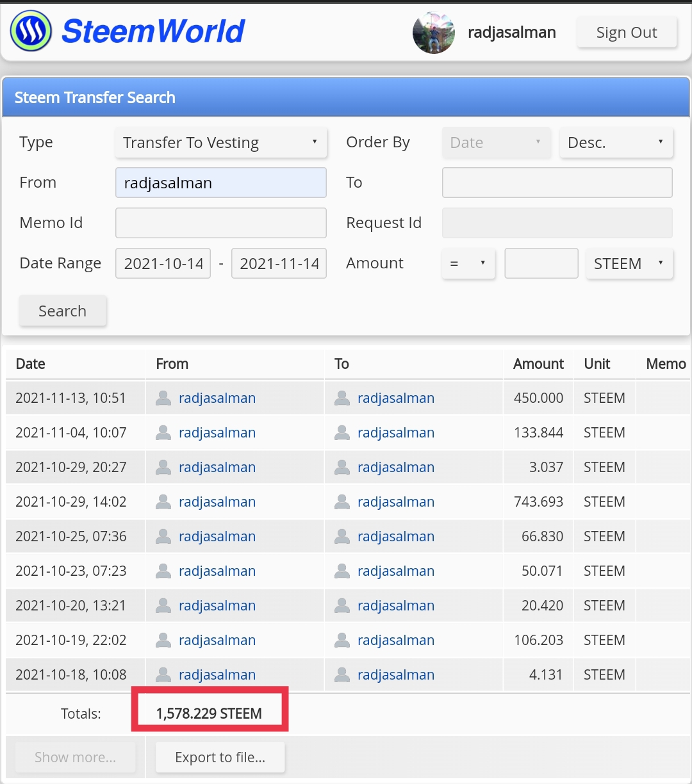Focus the From field containing radjasalman
Image resolution: width=692 pixels, height=784 pixels.
coord(221,183)
